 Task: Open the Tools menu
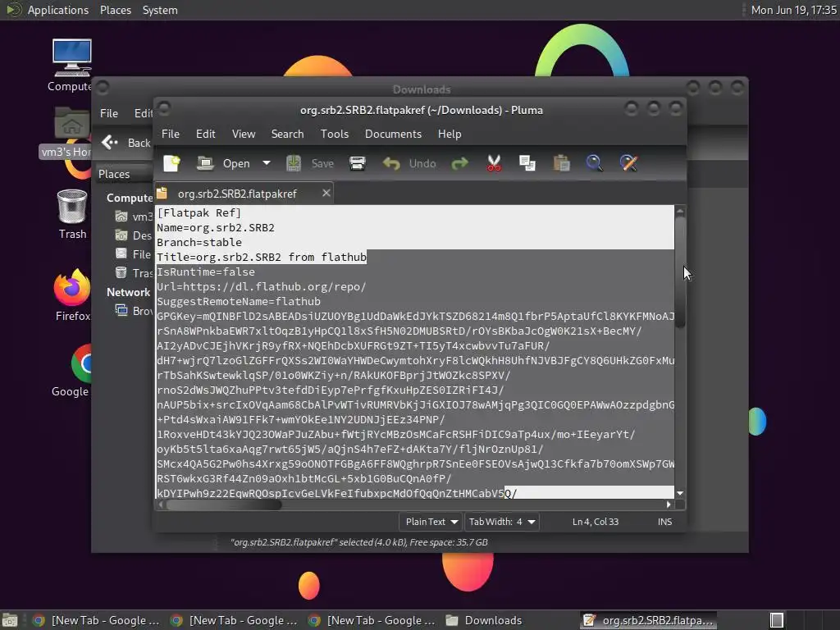coord(335,134)
